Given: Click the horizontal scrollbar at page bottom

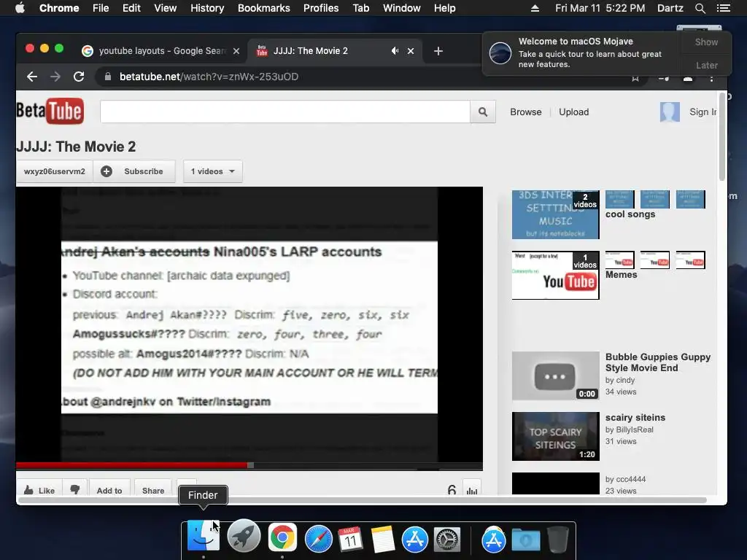Looking at the screenshot, I should (362, 500).
